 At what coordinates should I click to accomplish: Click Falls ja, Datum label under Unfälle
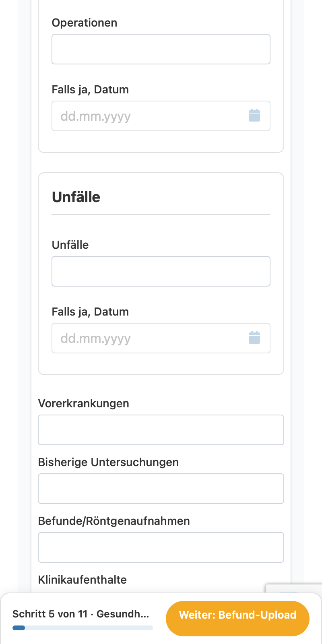90,312
